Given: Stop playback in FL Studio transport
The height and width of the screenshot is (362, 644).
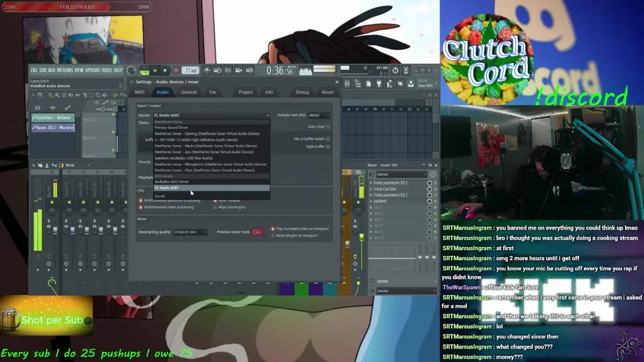Looking at the screenshot, I should [165, 71].
